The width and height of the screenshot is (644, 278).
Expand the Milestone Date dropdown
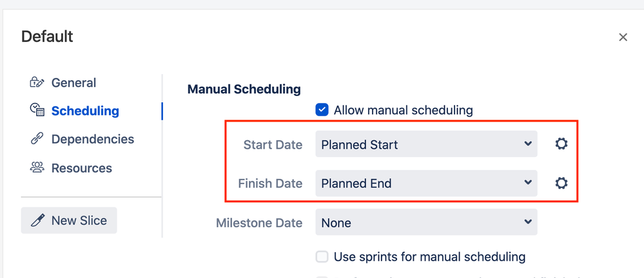click(x=425, y=223)
